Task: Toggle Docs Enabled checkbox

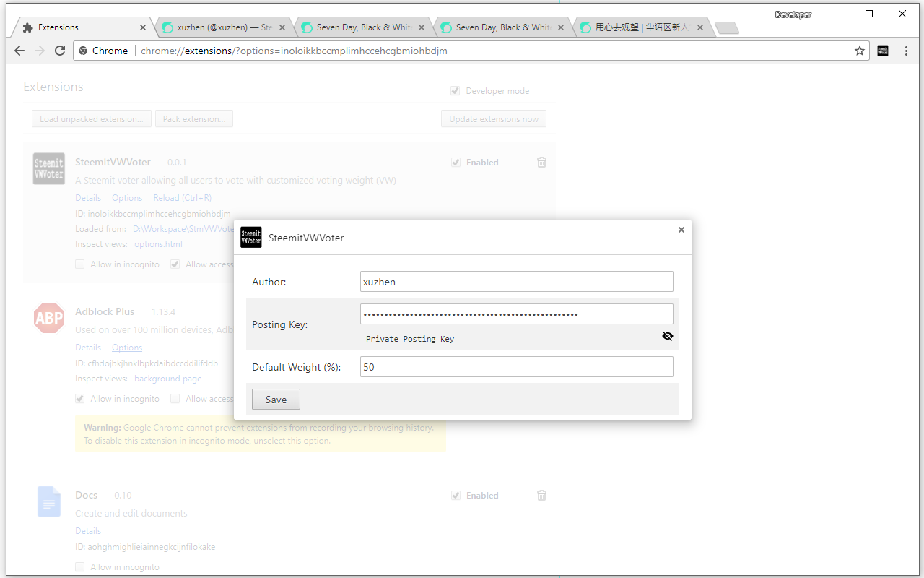Action: pyautogui.click(x=456, y=496)
